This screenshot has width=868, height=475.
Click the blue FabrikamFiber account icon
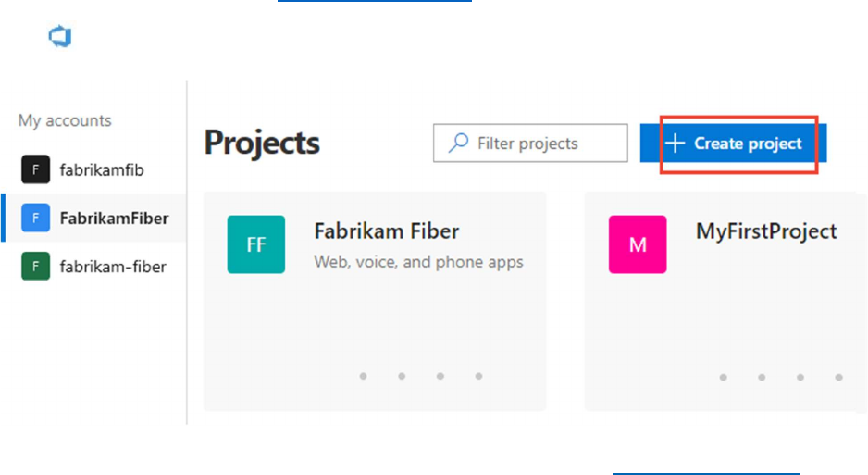click(x=35, y=219)
